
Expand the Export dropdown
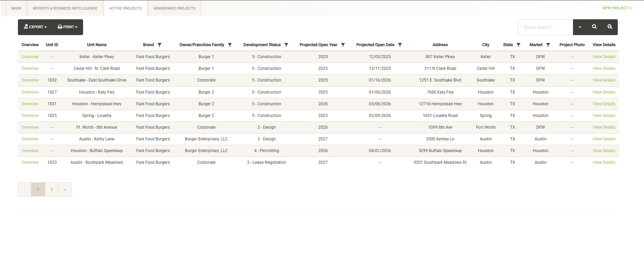(x=35, y=27)
